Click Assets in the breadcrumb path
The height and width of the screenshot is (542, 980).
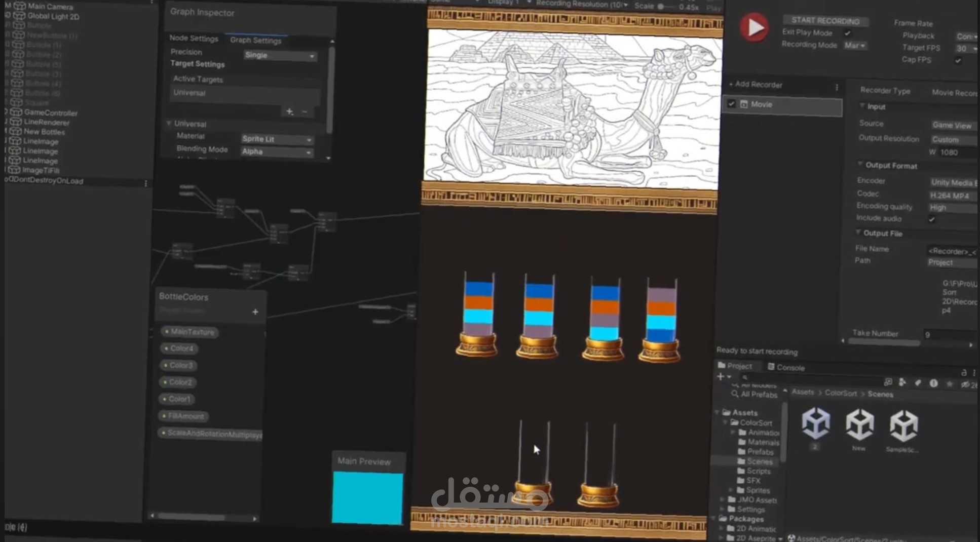pyautogui.click(x=803, y=392)
